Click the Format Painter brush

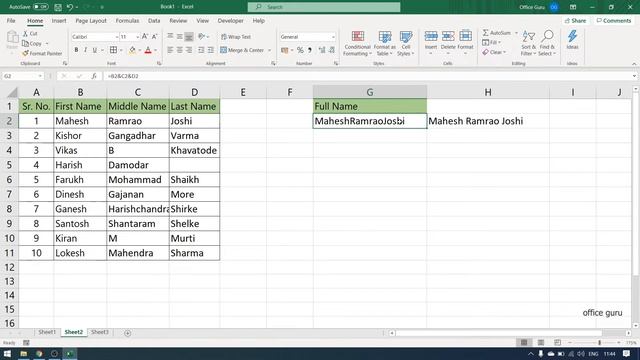[x=25, y=53]
